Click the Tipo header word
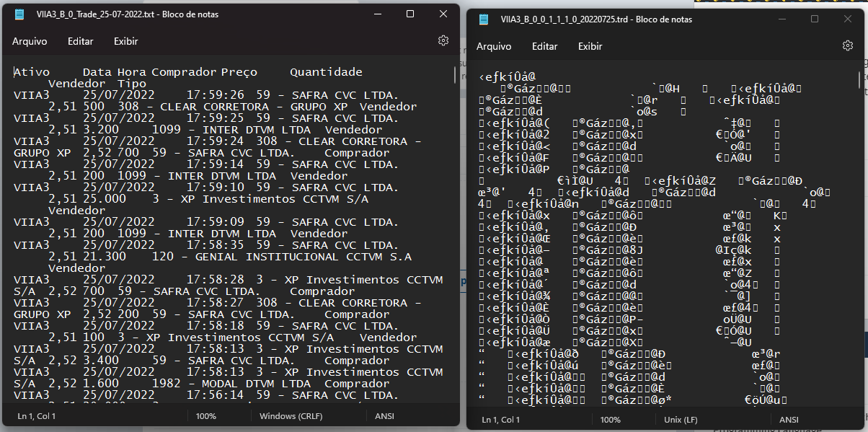 pyautogui.click(x=131, y=84)
